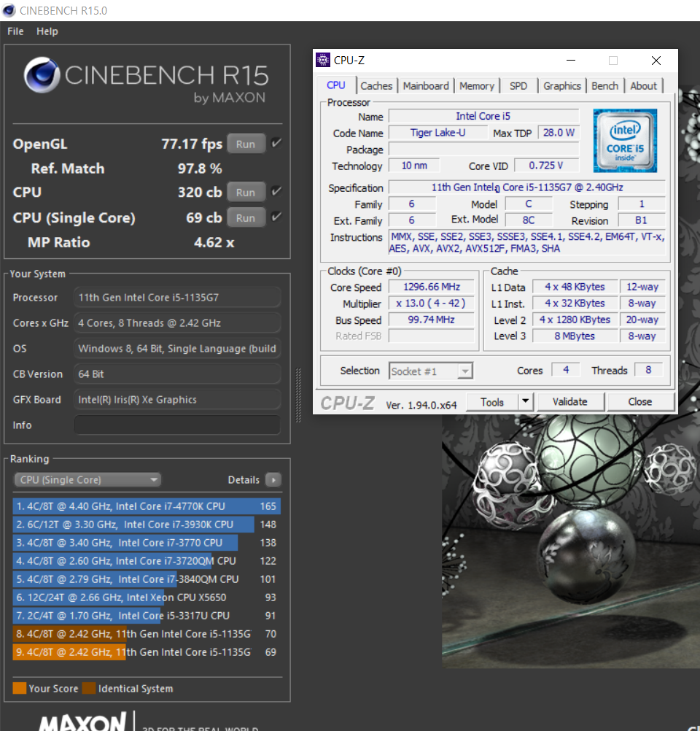The width and height of the screenshot is (700, 731).
Task: Switch to the Bench tab
Action: coord(604,86)
